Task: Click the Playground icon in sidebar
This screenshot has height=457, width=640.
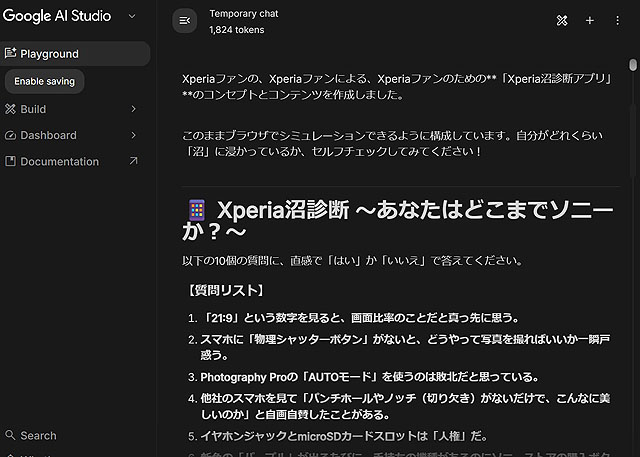Action: [x=11, y=54]
